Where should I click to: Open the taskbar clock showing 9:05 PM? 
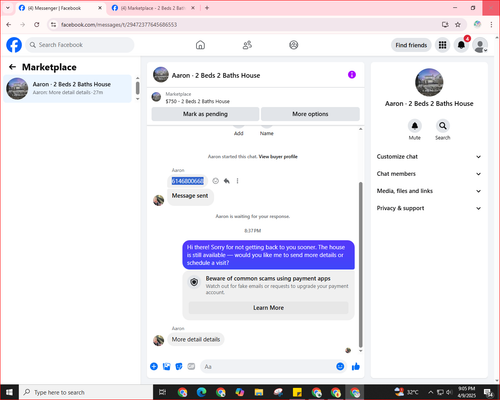pyautogui.click(x=467, y=392)
